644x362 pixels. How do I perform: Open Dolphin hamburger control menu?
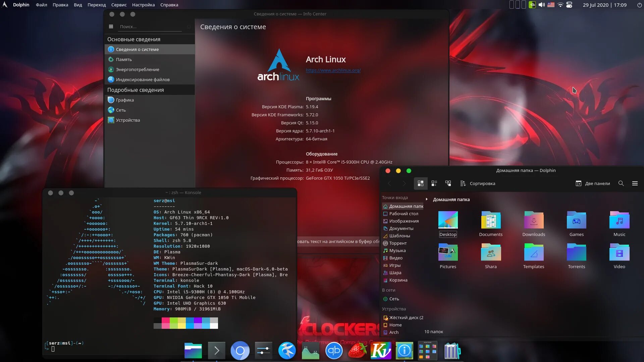point(635,183)
